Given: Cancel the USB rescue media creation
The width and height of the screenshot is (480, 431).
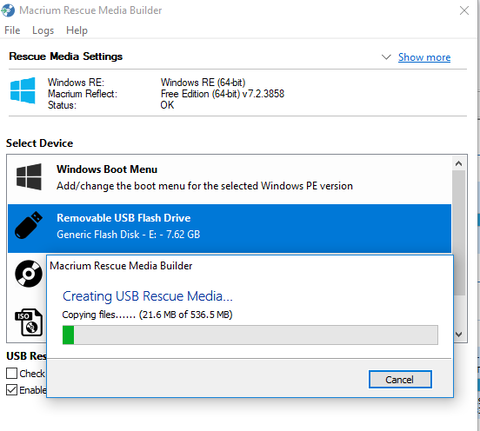Looking at the screenshot, I should point(400,379).
